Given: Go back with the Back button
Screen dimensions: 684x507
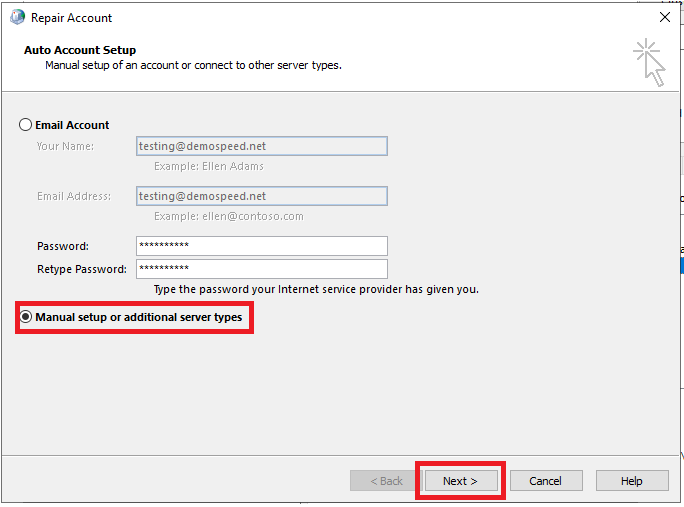Looking at the screenshot, I should pos(386,481).
